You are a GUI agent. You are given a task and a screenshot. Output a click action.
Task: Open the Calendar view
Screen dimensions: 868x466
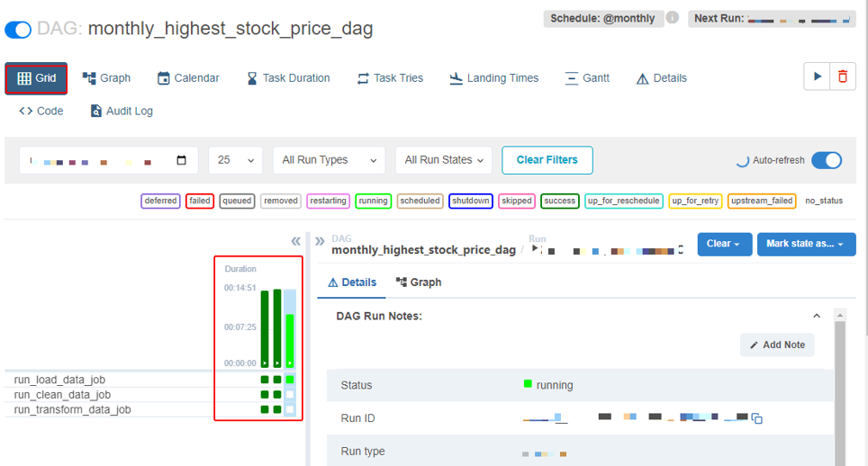coord(188,78)
